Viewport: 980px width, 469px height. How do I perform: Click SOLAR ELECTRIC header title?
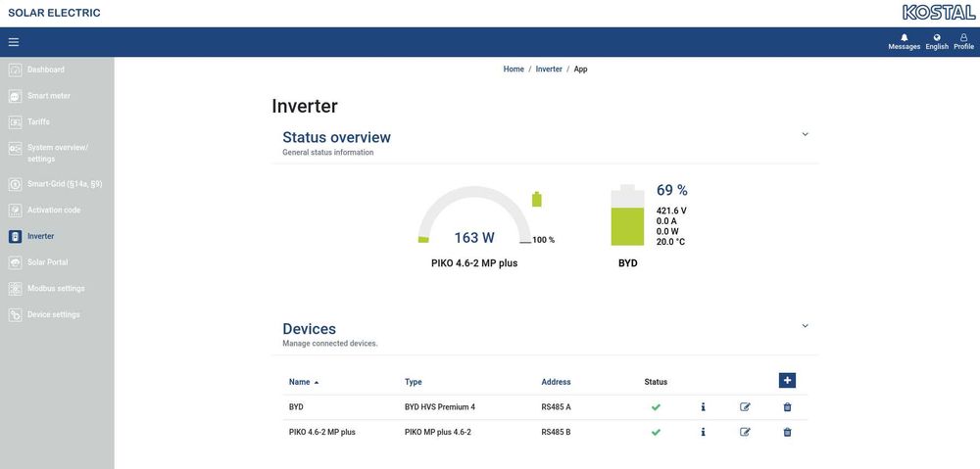click(54, 13)
